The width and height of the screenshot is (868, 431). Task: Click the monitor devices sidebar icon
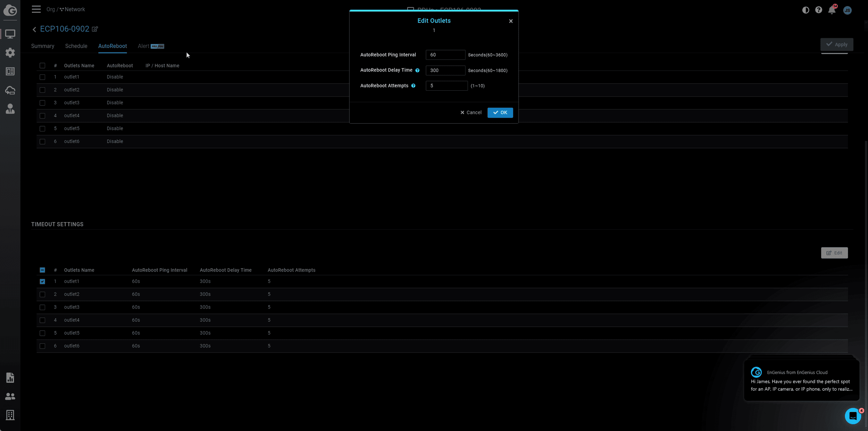[10, 34]
